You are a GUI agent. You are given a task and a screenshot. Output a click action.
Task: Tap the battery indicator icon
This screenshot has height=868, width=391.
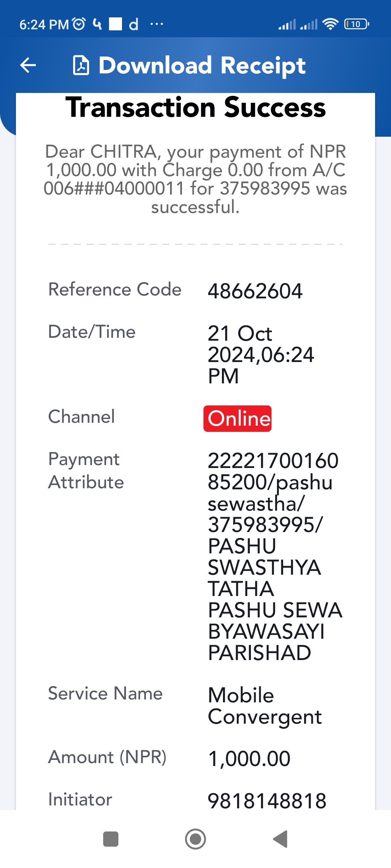coord(357,24)
